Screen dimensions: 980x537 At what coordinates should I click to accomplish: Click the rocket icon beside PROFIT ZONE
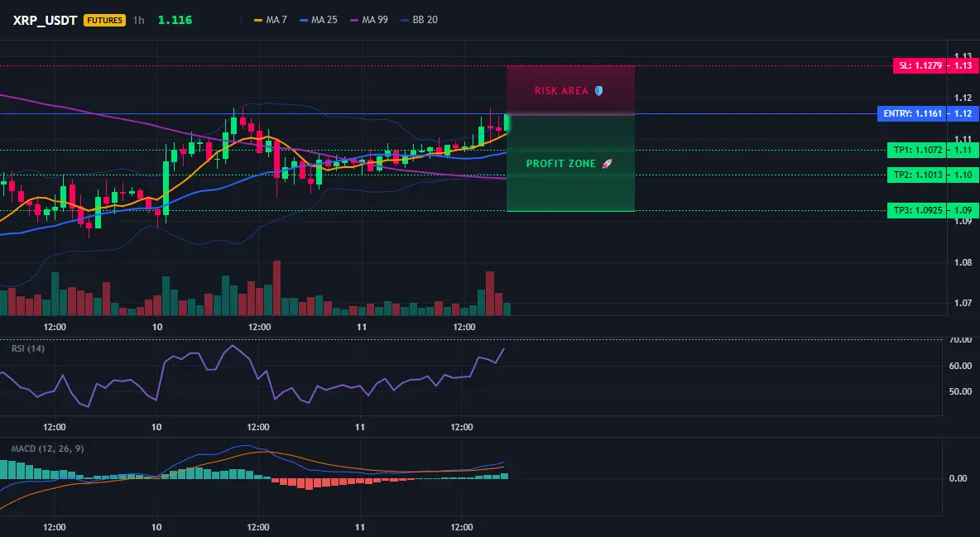pyautogui.click(x=607, y=164)
